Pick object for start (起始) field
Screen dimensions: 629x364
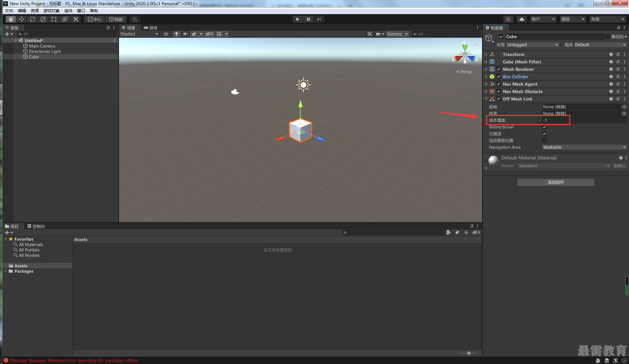click(624, 107)
